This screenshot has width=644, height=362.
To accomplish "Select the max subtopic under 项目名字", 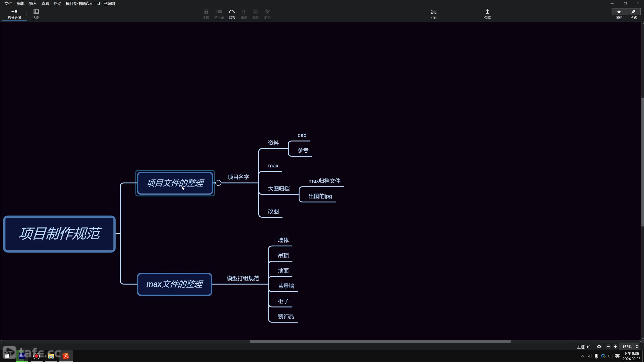I will (x=273, y=166).
